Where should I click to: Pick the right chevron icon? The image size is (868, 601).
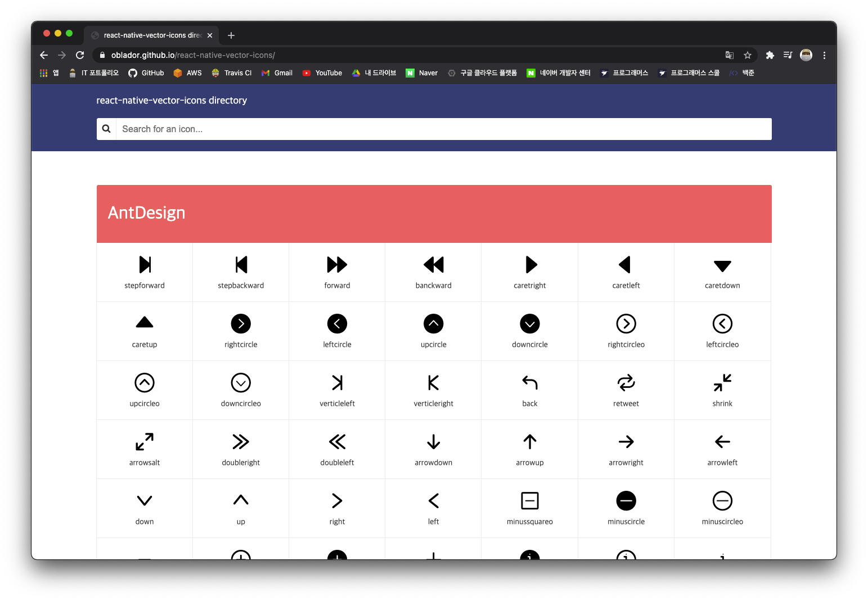pos(337,500)
